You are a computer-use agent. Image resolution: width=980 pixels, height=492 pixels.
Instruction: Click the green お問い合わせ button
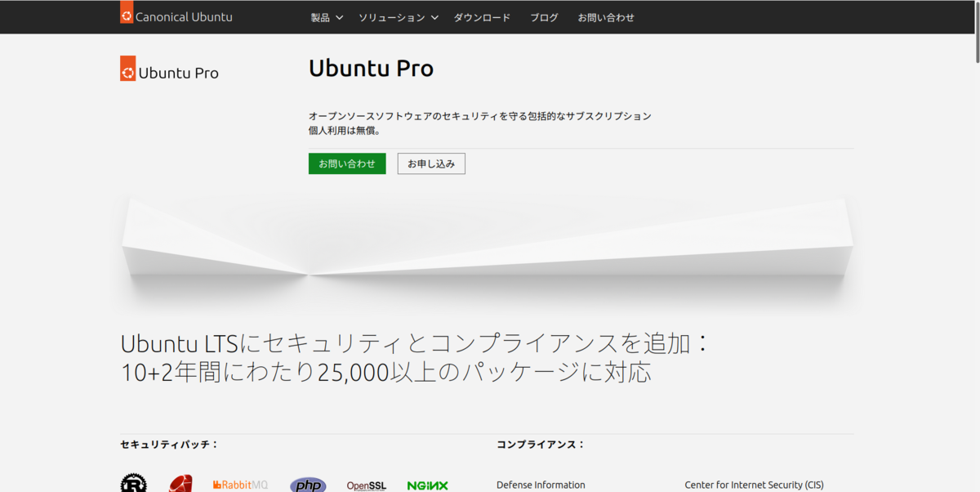click(347, 163)
